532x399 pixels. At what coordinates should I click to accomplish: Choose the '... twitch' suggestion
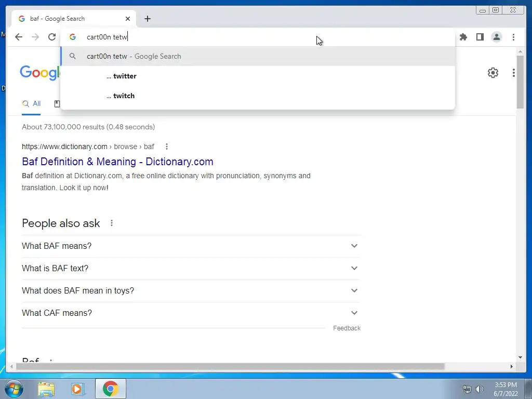click(258, 96)
